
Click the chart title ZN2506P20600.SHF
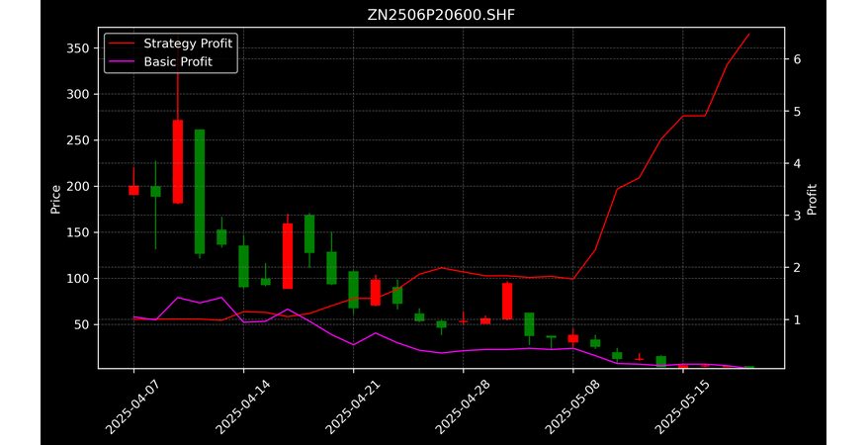click(441, 15)
